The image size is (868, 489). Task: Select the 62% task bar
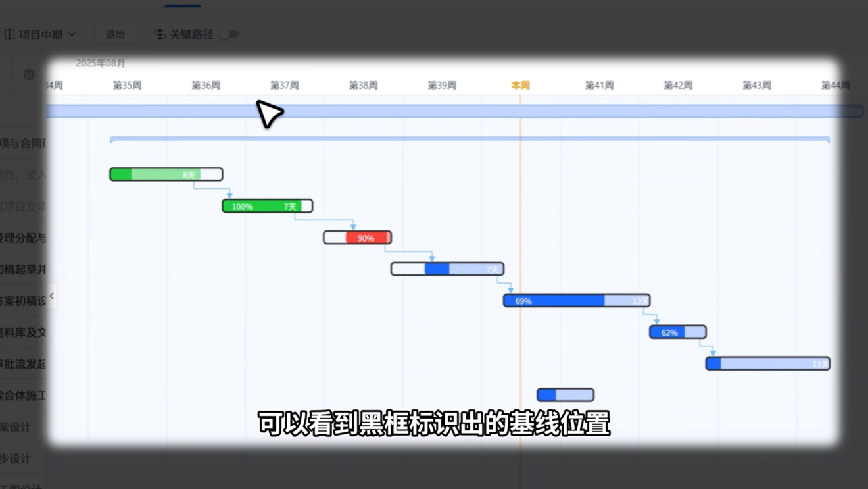click(678, 332)
